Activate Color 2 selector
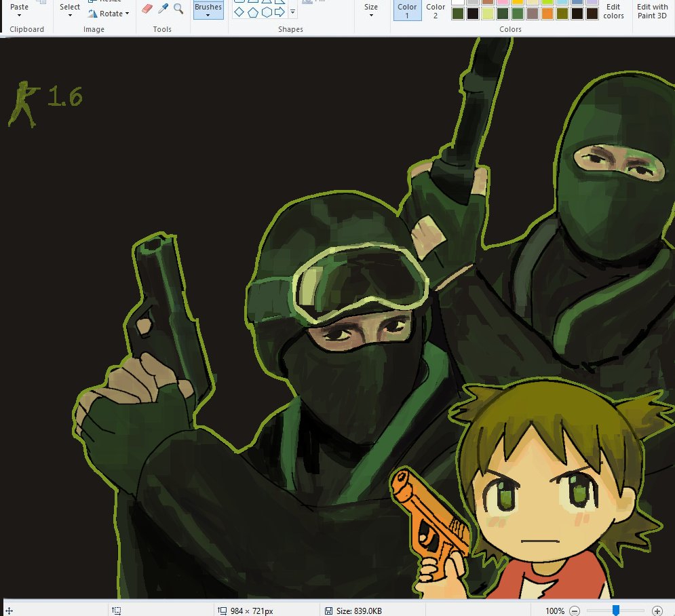The height and width of the screenshot is (616, 675). point(436,10)
